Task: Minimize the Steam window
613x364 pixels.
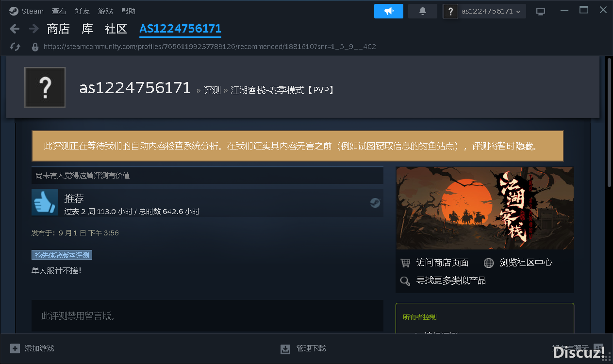Action: click(563, 11)
